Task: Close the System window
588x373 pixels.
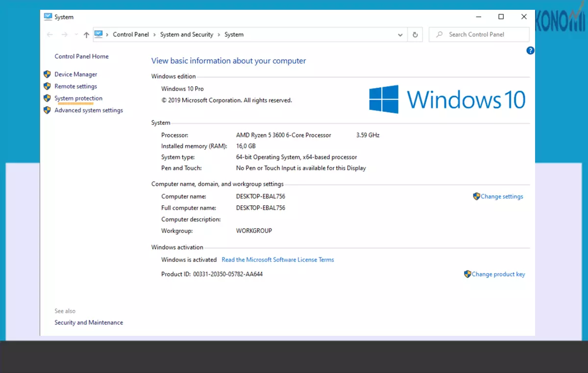Action: [524, 17]
